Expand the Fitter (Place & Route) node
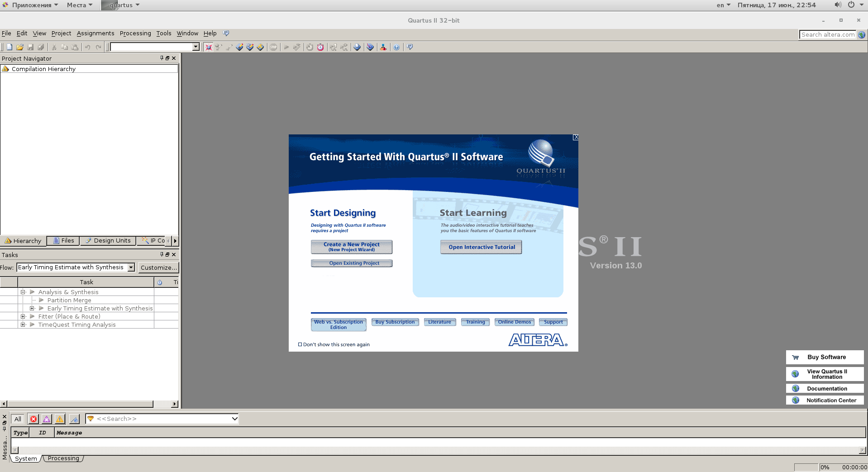 tap(23, 316)
